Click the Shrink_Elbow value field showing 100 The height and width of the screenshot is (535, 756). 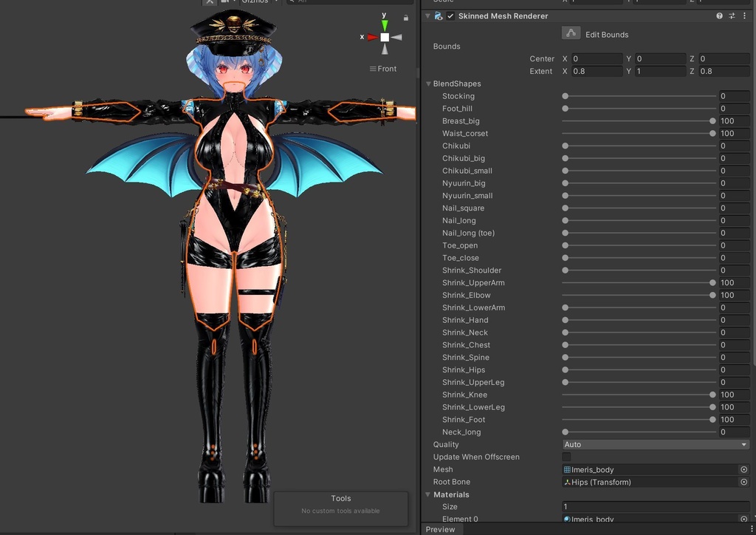pyautogui.click(x=735, y=296)
